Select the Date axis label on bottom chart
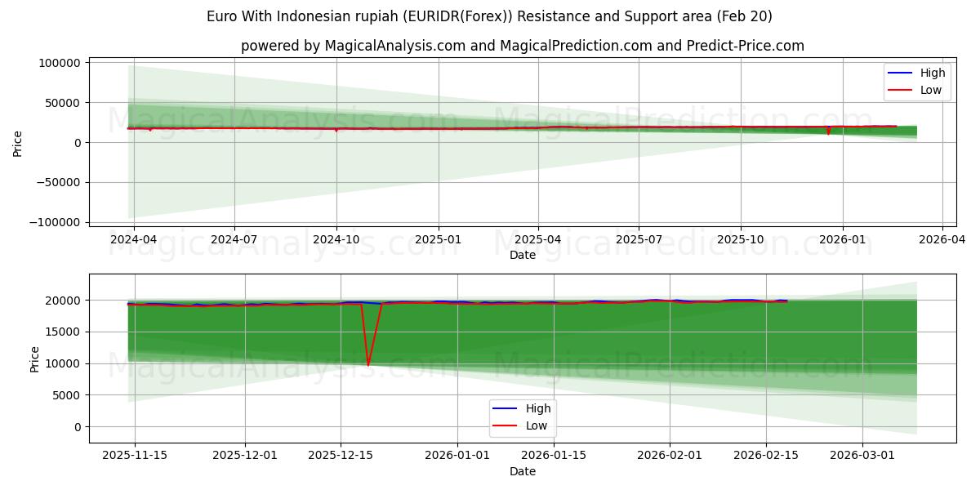980x490 pixels. coord(523,471)
